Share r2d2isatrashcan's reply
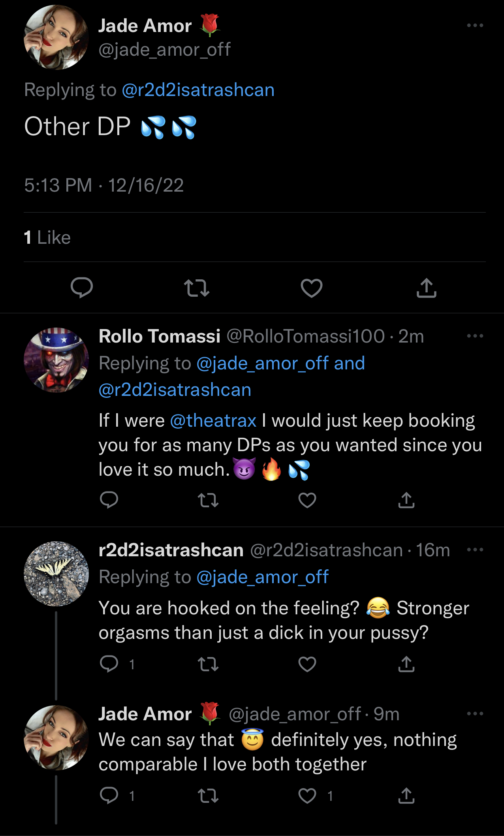This screenshot has width=504, height=836. point(406,664)
